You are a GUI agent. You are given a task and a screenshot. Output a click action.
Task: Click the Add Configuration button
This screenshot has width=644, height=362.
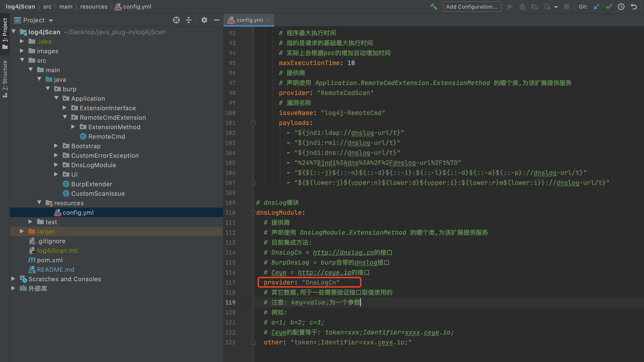pos(472,7)
